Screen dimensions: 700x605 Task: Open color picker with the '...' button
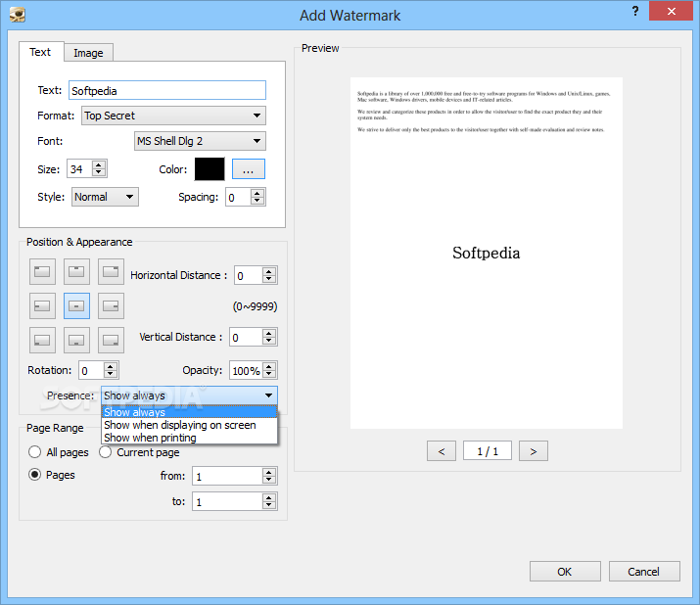pyautogui.click(x=249, y=169)
